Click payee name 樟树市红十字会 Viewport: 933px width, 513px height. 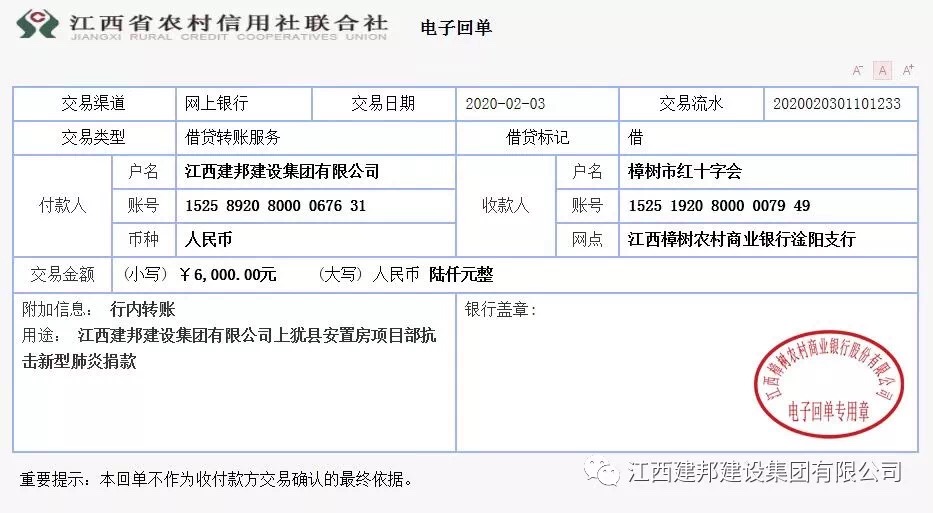(x=685, y=171)
